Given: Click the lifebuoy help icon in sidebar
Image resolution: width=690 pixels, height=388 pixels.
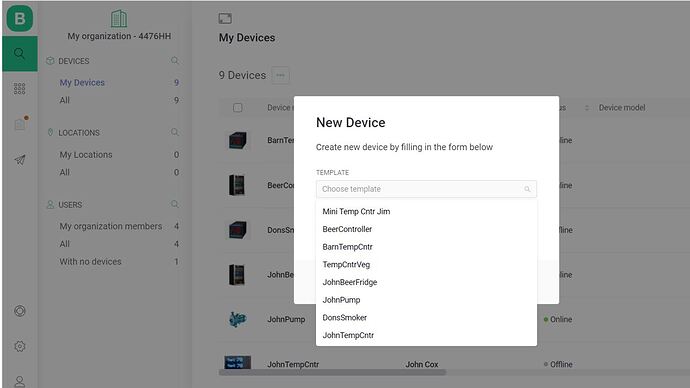Looking at the screenshot, I should pos(20,311).
